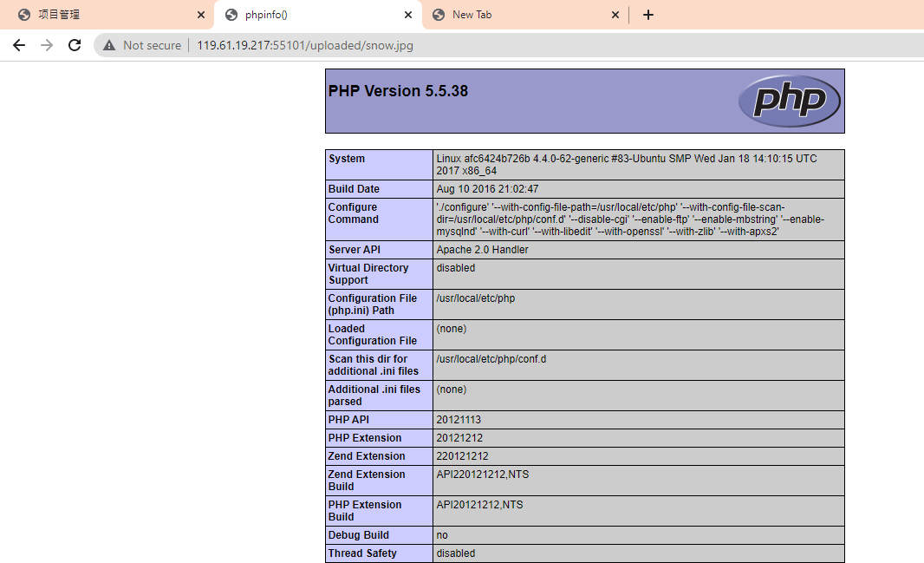924x563 pixels.
Task: Select '20121212' PHP Extension value
Action: tap(459, 438)
